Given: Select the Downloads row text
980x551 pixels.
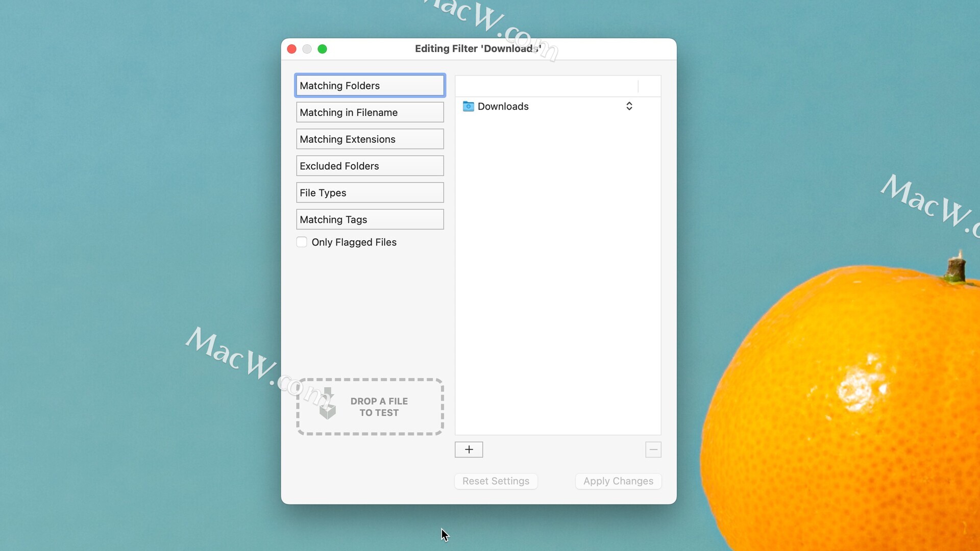Looking at the screenshot, I should click(x=503, y=106).
